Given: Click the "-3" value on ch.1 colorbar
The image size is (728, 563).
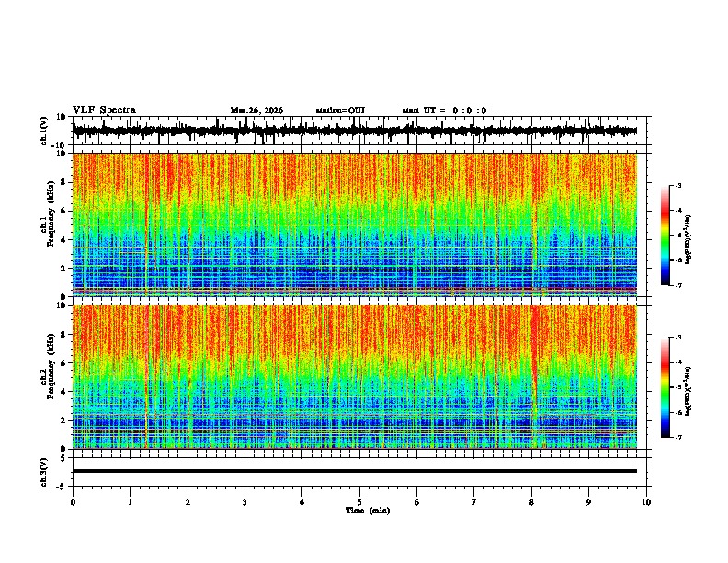Looking at the screenshot, I should (677, 186).
